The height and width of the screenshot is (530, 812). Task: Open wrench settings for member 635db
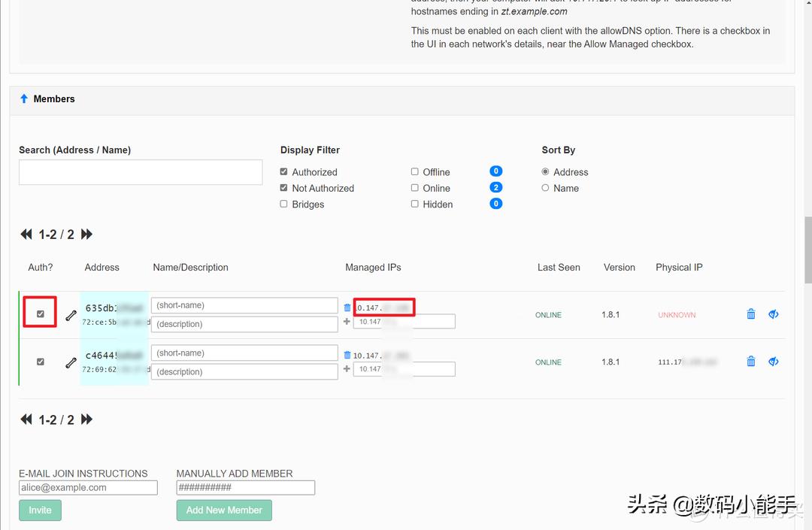click(x=71, y=316)
